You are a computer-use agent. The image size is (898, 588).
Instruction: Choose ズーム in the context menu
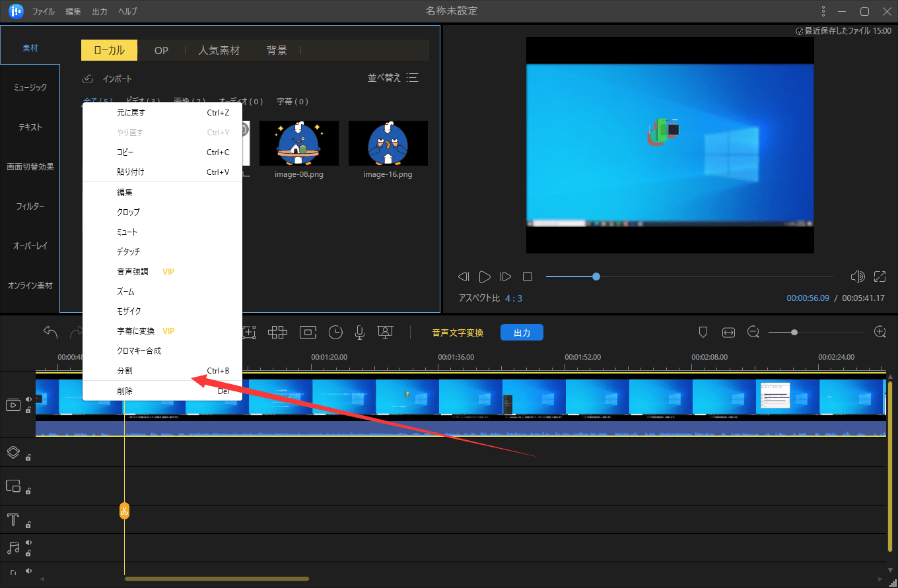click(162, 292)
